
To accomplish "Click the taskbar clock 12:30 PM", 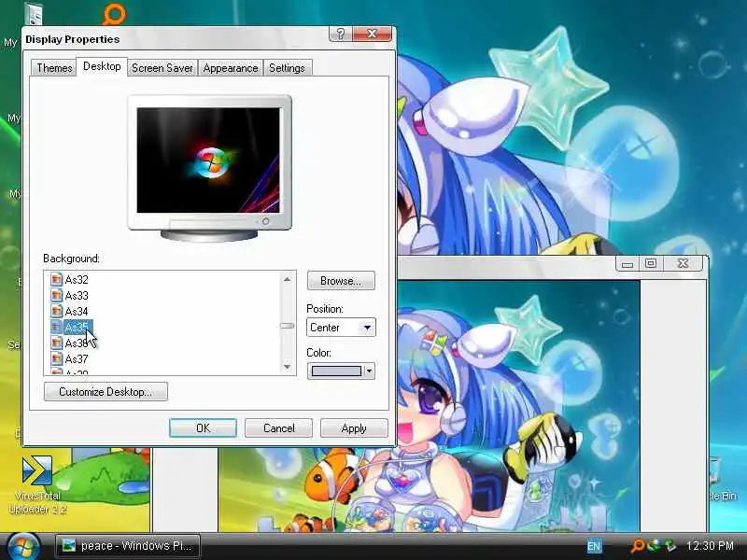I will pyautogui.click(x=710, y=546).
